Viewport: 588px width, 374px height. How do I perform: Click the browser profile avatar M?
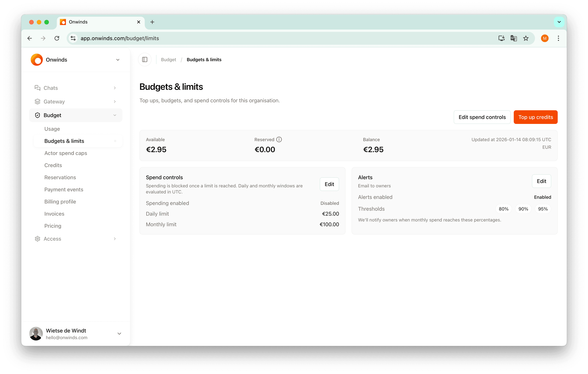point(545,38)
